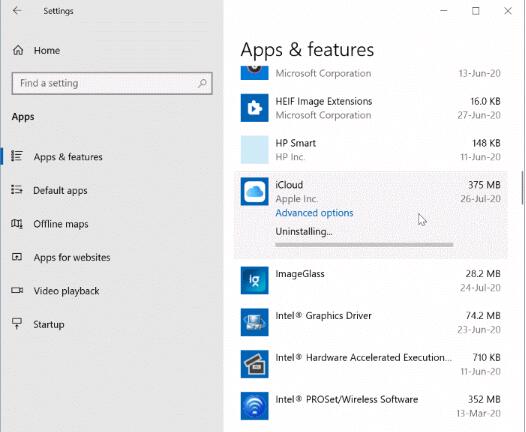This screenshot has height=432, width=526.
Task: Open Home from the house icon
Action: click(x=18, y=50)
